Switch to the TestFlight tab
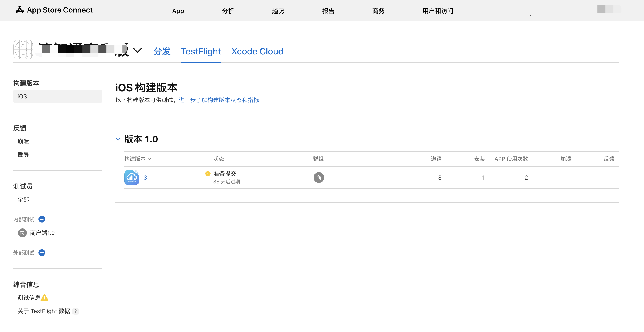Viewport: 644px width, 332px height. [201, 52]
